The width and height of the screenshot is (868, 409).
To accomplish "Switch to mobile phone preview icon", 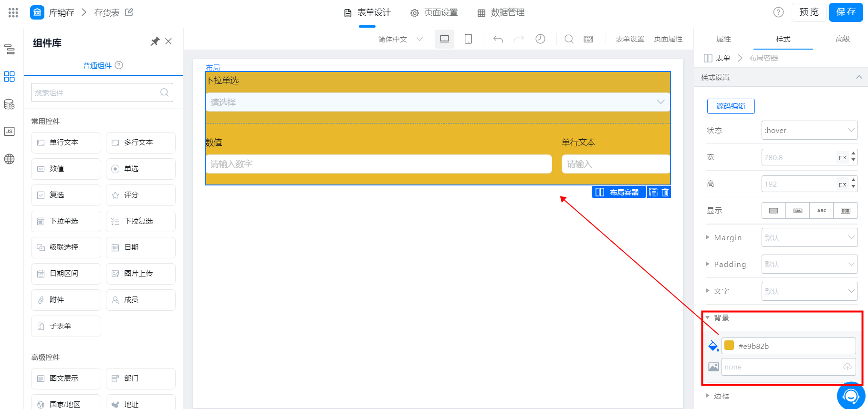I will pyautogui.click(x=468, y=39).
